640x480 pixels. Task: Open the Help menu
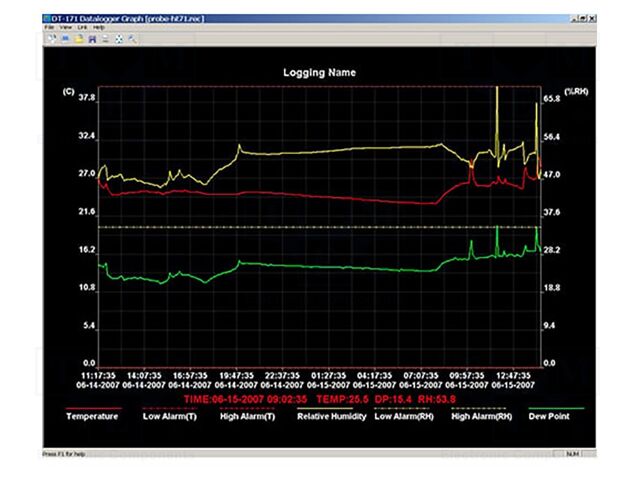(98, 27)
